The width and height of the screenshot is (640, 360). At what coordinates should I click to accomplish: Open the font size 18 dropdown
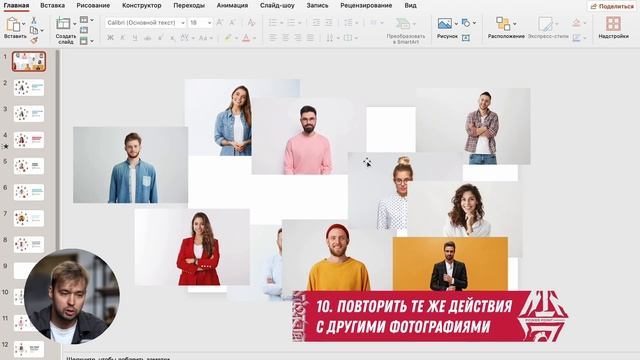[x=210, y=23]
